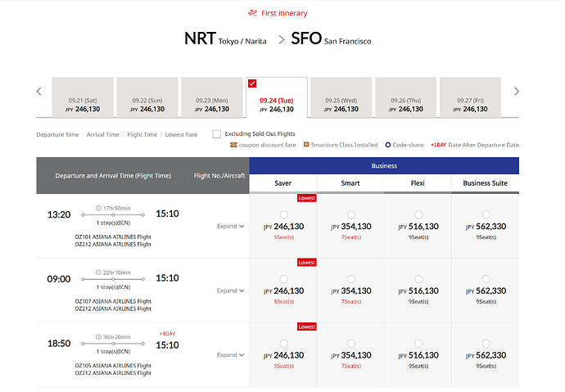Viewport: 565px width, 392px height.
Task: Click the arrow between NRT and SFO
Action: pyautogui.click(x=282, y=39)
